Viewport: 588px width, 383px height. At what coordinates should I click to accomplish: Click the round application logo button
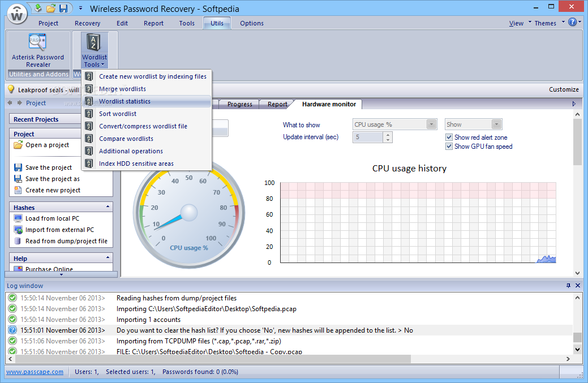click(17, 14)
